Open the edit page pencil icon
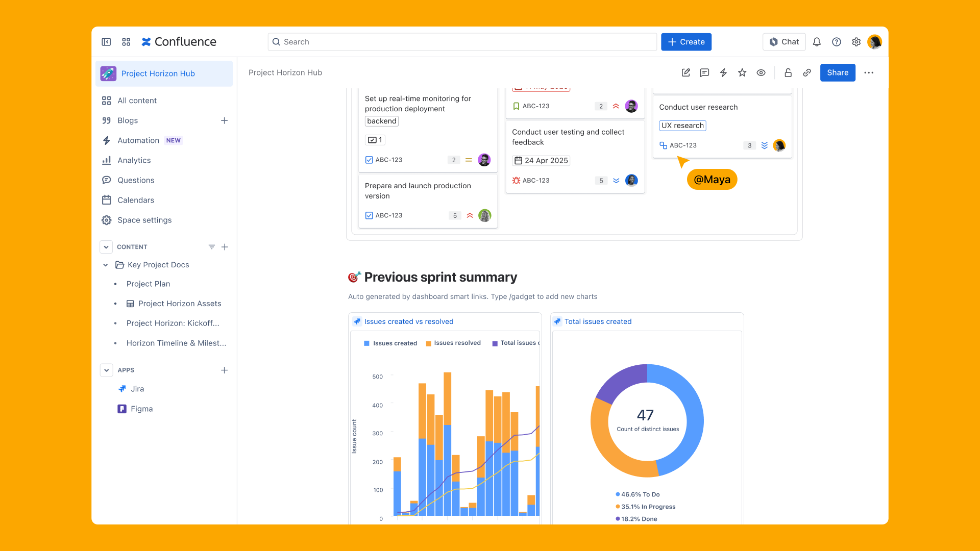The image size is (980, 551). (x=685, y=72)
